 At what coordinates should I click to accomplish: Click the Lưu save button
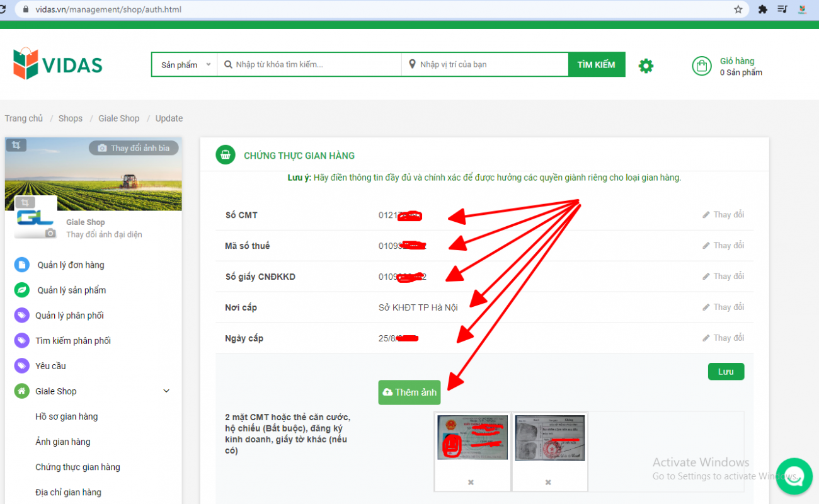(x=726, y=372)
